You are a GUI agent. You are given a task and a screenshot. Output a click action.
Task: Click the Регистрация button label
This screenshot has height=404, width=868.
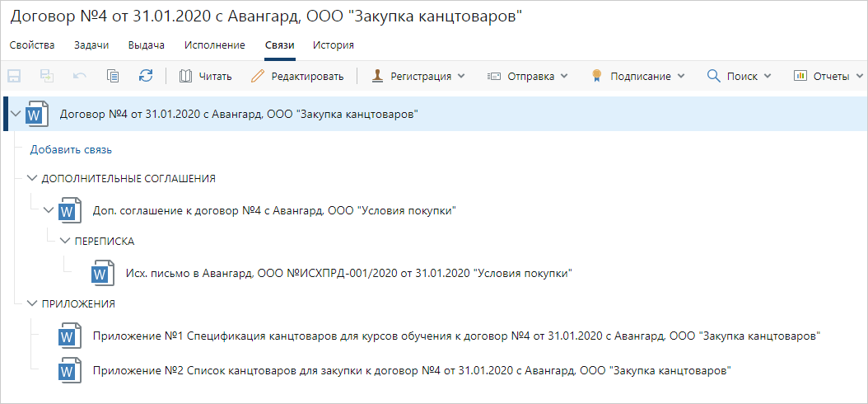point(421,77)
